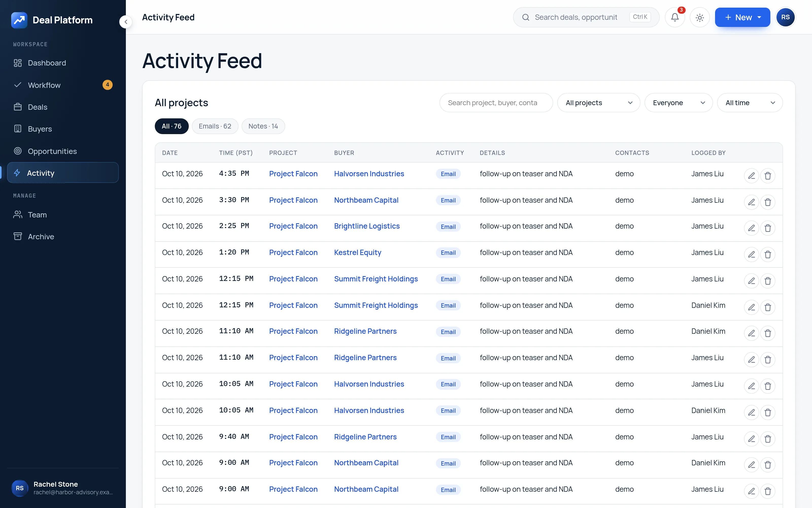Switch to the Notes · 14 tab
This screenshot has height=508, width=812.
tap(263, 126)
